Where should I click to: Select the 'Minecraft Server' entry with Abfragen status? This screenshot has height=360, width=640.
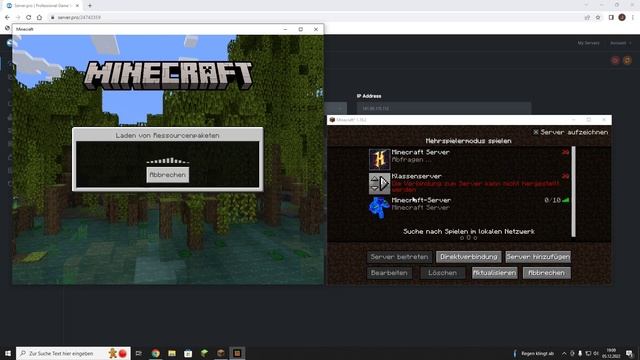tap(469, 159)
